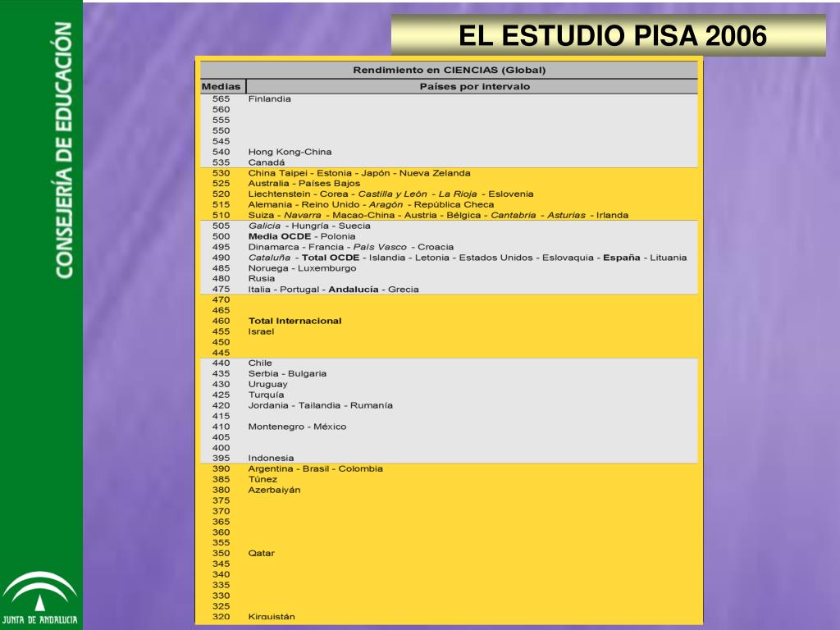The image size is (840, 630).
Task: Click 'Azerbaiyán' in the 380 row
Action: point(274,491)
